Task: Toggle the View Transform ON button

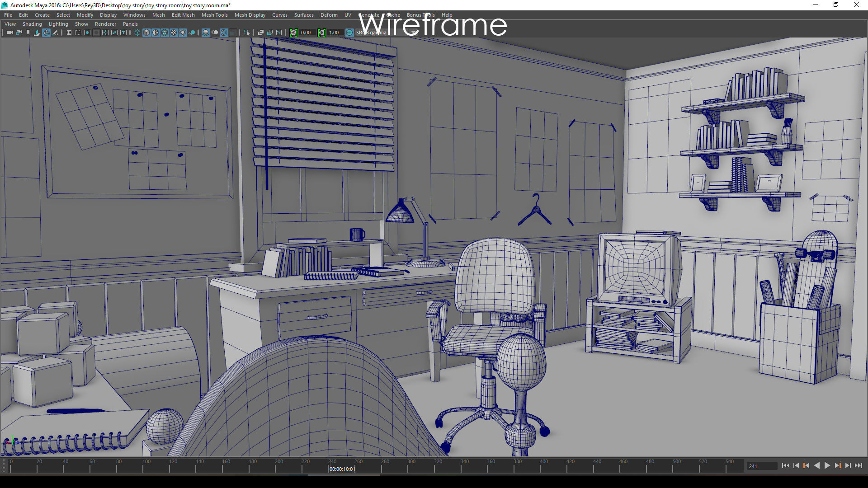Action: click(349, 33)
